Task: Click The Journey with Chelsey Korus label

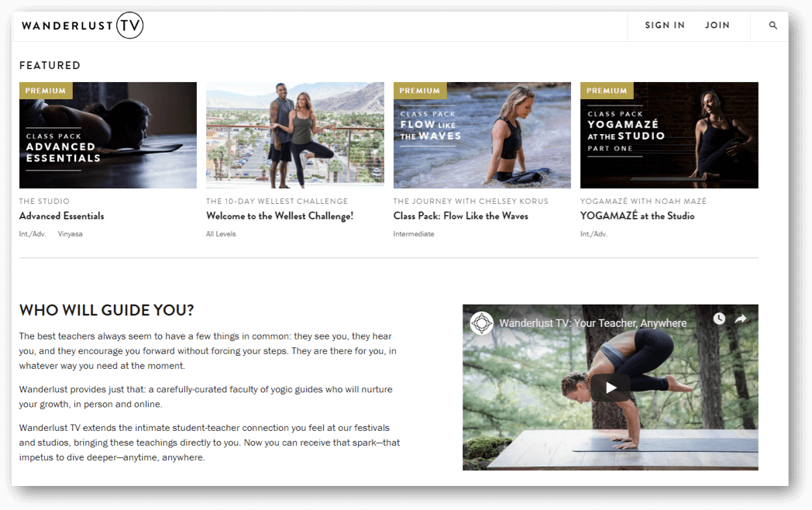Action: pyautogui.click(x=471, y=201)
